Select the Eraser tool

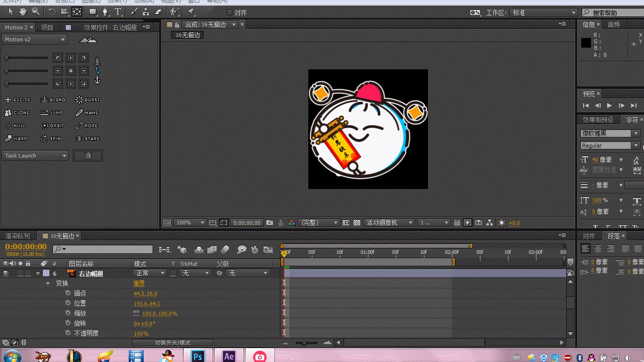point(159,11)
